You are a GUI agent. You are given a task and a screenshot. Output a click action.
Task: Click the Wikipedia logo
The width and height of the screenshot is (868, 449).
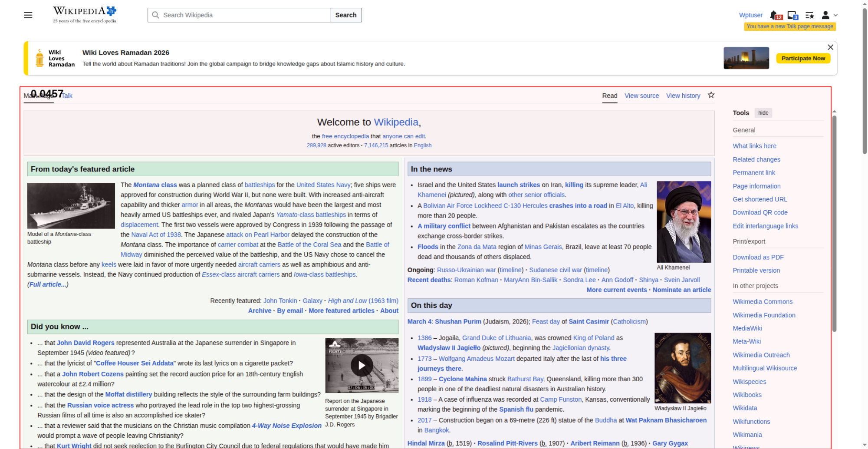pyautogui.click(x=85, y=14)
